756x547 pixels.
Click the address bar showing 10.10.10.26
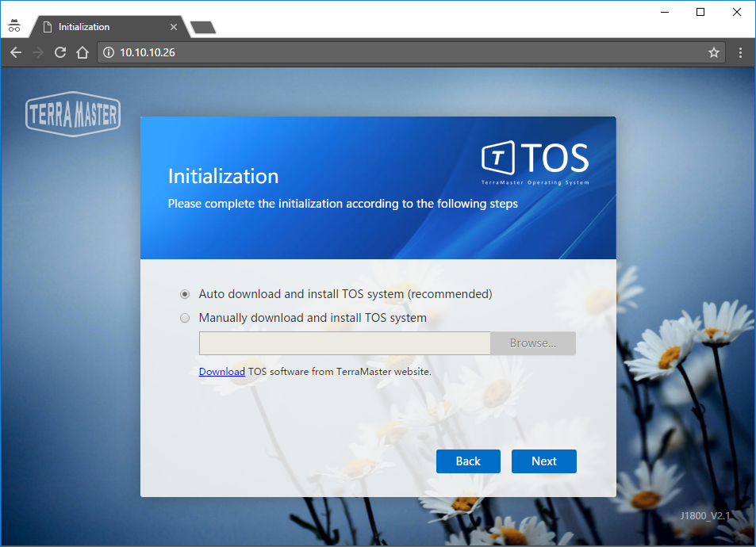[411, 52]
